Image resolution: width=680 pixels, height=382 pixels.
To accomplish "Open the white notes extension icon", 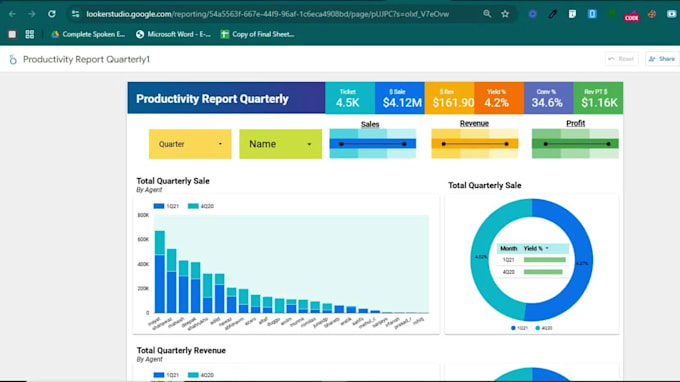I will (572, 14).
